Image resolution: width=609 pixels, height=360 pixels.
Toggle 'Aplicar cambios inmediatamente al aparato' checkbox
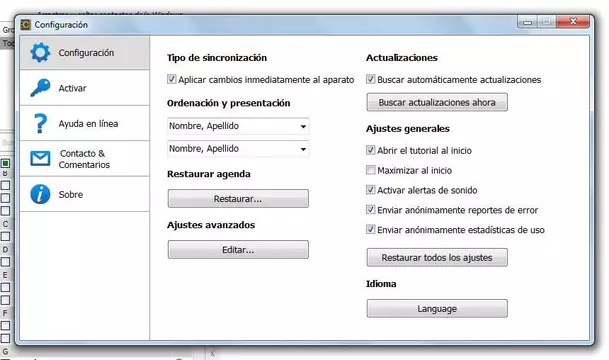coord(171,79)
